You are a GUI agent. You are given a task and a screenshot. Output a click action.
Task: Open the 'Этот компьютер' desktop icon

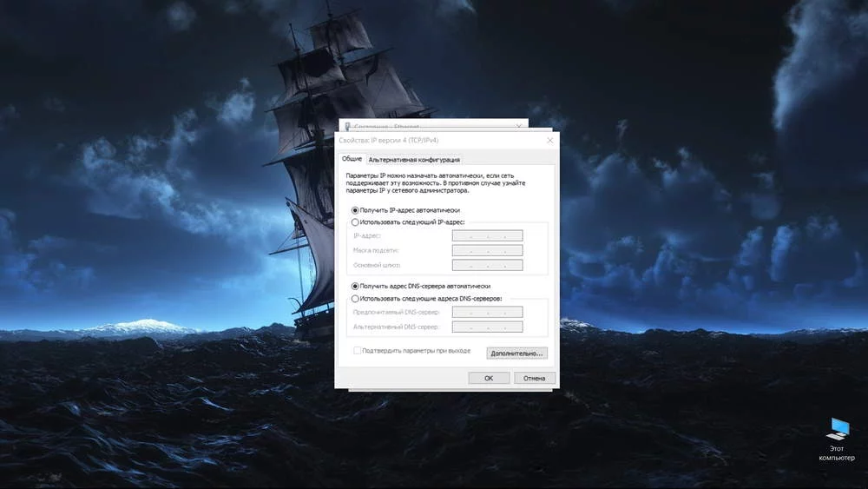[x=838, y=439]
